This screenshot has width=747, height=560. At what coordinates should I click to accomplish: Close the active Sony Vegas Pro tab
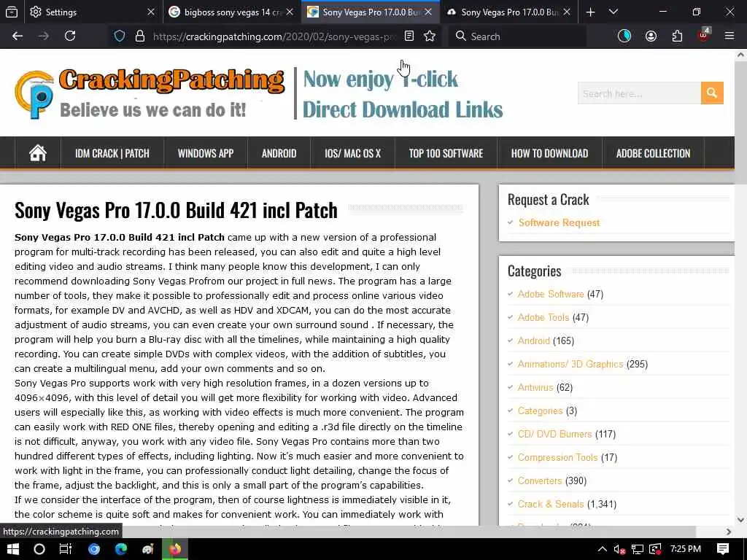428,12
